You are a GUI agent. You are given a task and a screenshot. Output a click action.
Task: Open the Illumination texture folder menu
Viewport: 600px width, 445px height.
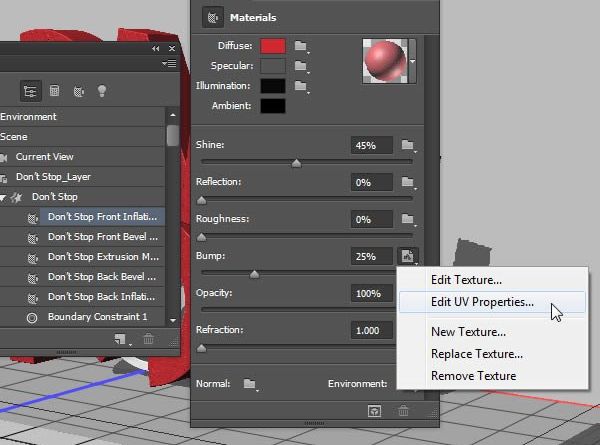pos(301,86)
